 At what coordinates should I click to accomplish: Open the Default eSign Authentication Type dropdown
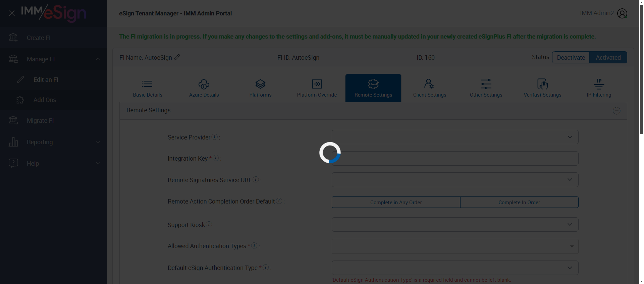pyautogui.click(x=455, y=268)
